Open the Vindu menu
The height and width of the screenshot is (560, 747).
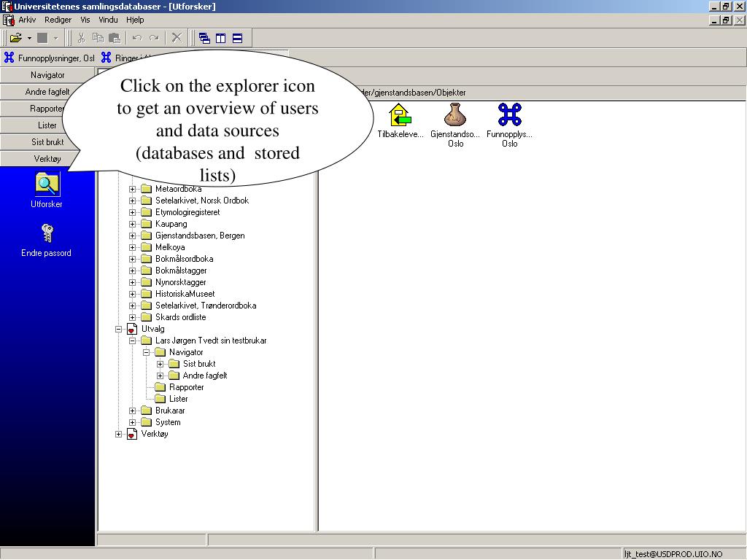click(x=108, y=20)
